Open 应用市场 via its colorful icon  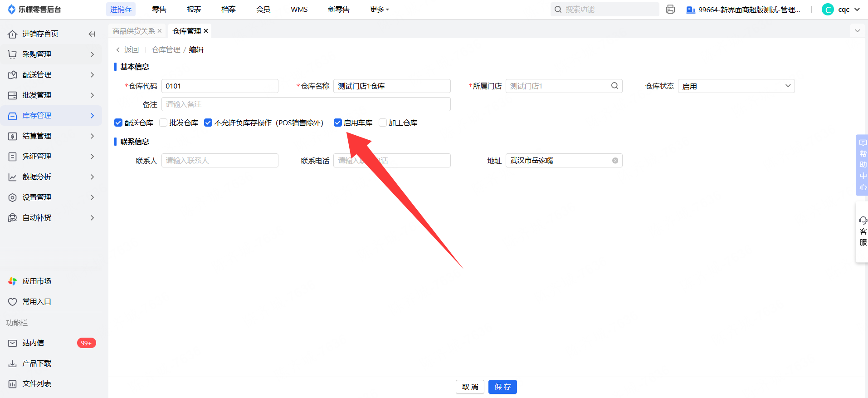pos(13,281)
